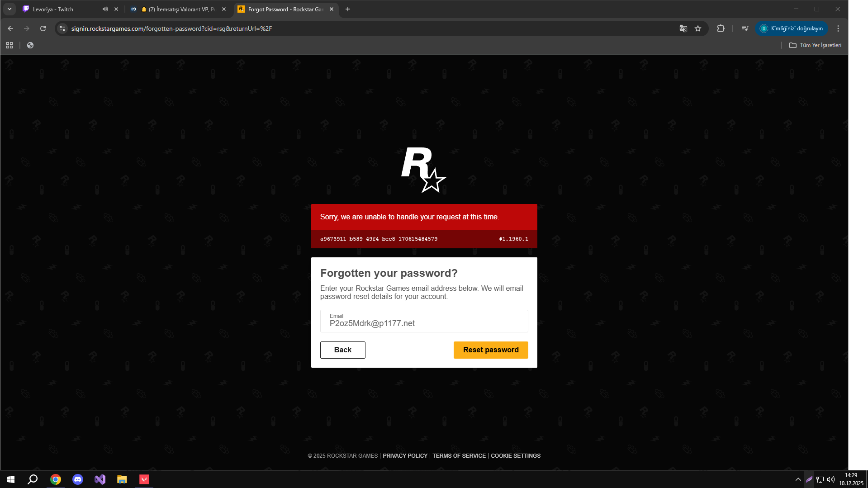This screenshot has height=488, width=868.
Task: Switch to the İtemsatış Valorant VP tab
Action: 179,9
